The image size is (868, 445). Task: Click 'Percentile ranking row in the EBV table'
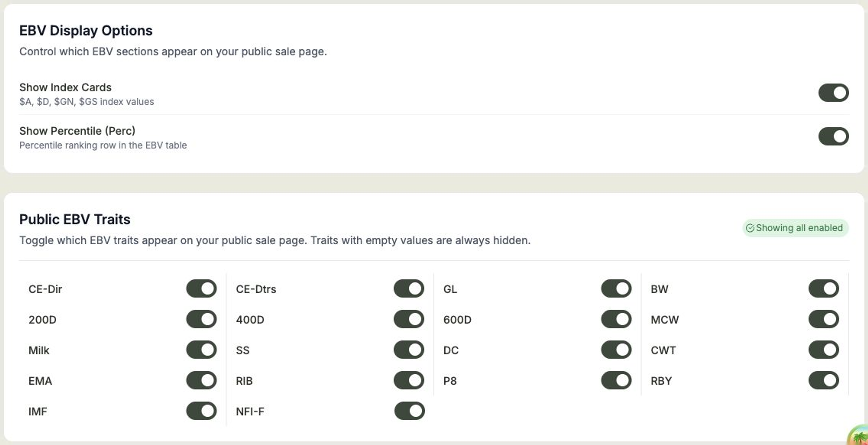point(103,145)
